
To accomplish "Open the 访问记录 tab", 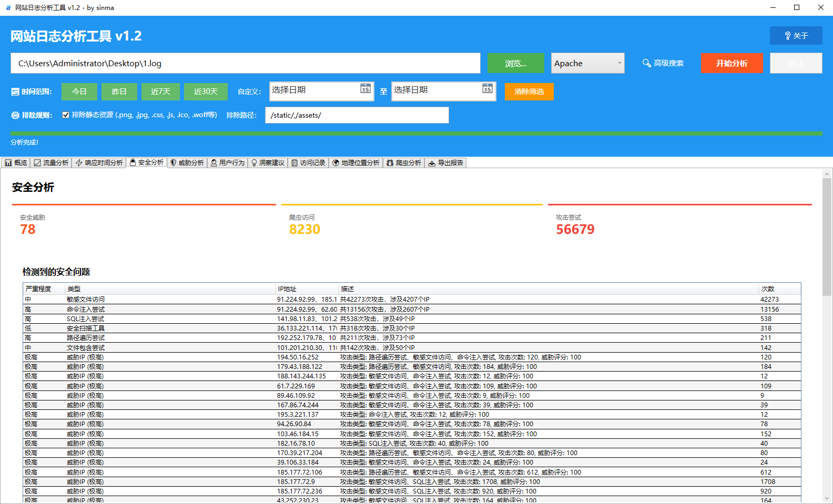I will point(308,163).
